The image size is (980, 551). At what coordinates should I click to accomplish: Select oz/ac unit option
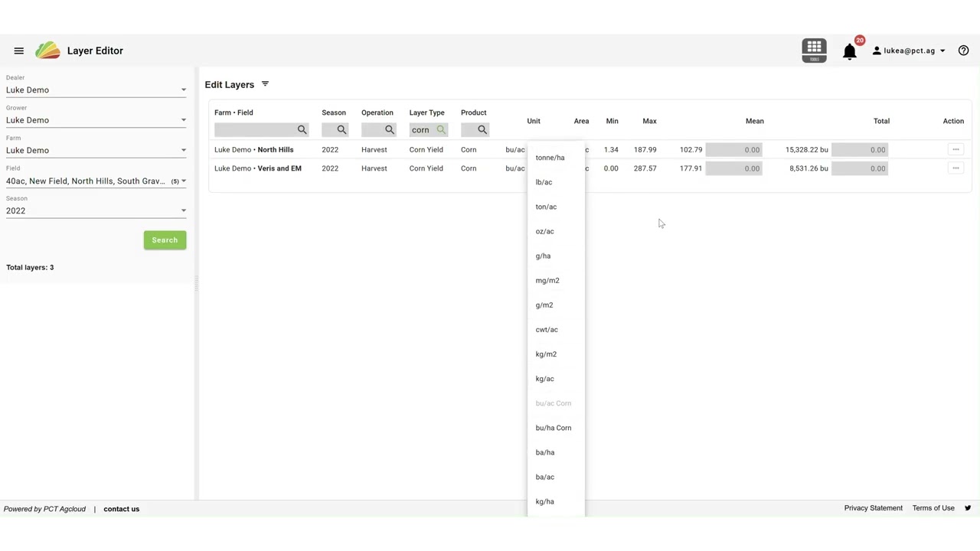(556, 231)
